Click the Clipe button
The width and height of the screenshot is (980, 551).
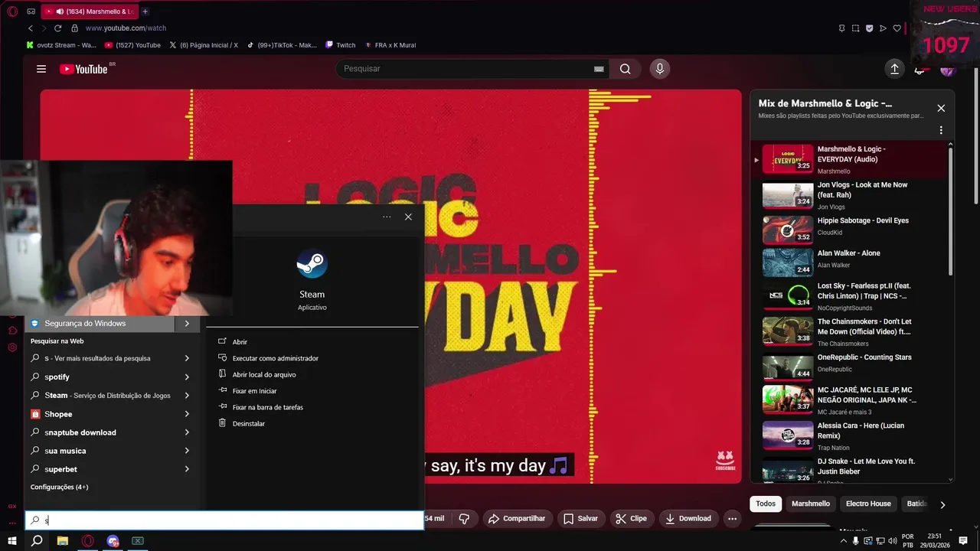click(x=631, y=518)
